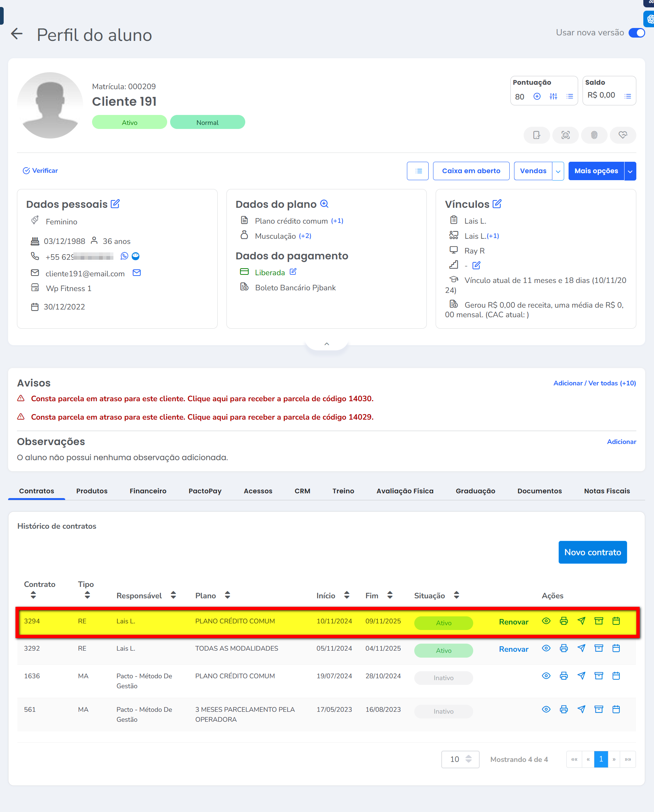The width and height of the screenshot is (654, 812).
Task: Print contract 3292 using printer icon
Action: click(563, 648)
